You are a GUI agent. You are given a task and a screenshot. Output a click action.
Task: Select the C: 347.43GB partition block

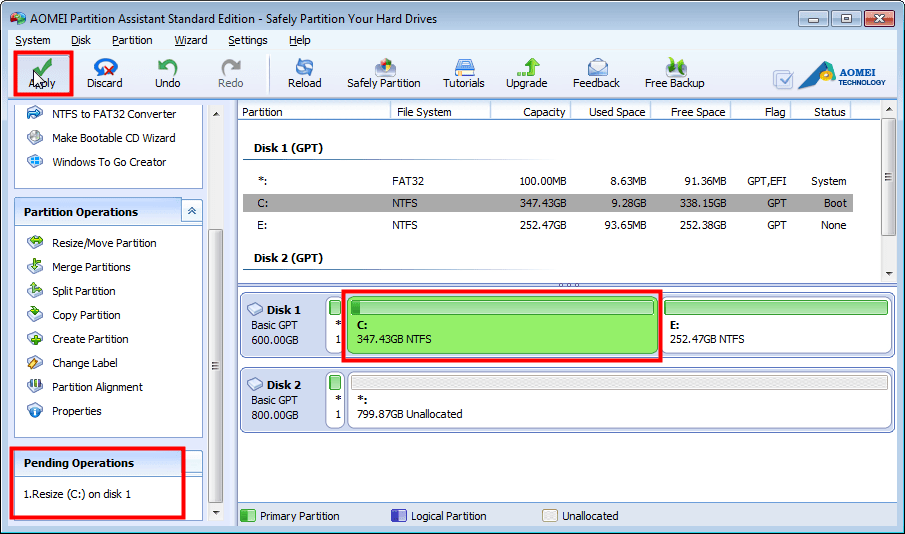coord(502,326)
